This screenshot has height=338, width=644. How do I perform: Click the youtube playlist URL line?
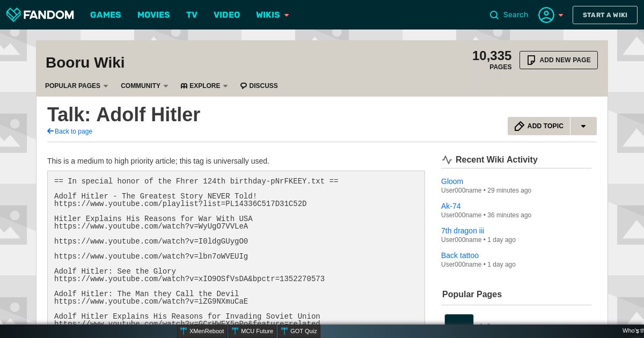click(180, 204)
